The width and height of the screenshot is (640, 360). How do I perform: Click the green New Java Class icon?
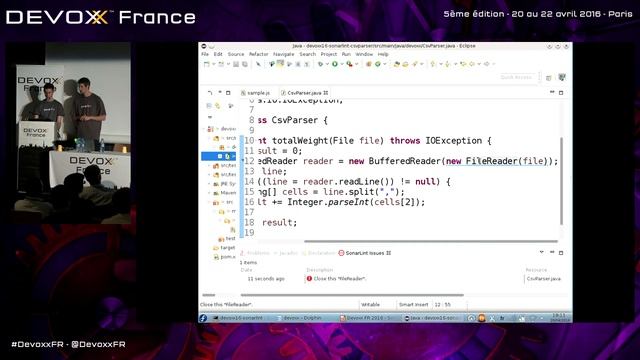coord(378,64)
